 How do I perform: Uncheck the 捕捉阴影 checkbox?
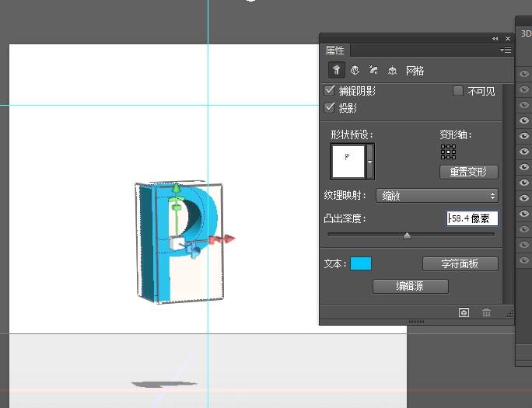(x=330, y=92)
